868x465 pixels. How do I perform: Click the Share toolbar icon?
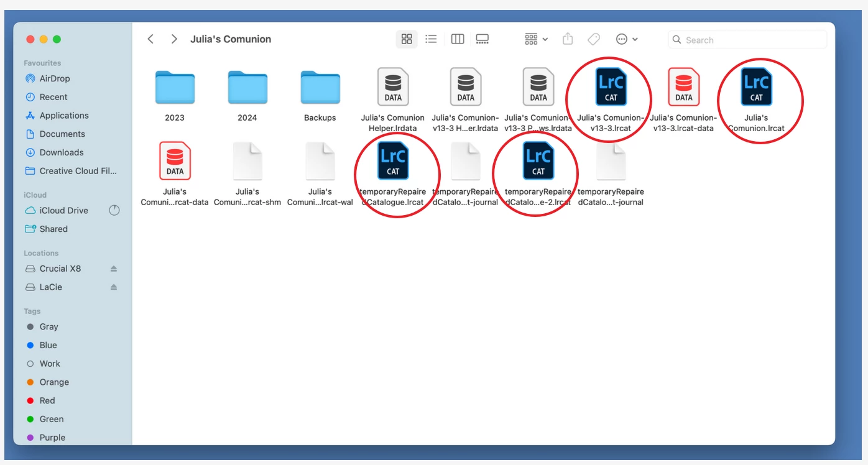click(x=568, y=39)
